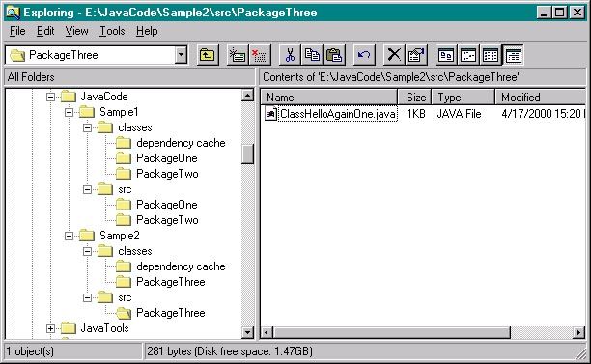The height and width of the screenshot is (364, 591).
Task: Switch to List view
Action: (491, 55)
